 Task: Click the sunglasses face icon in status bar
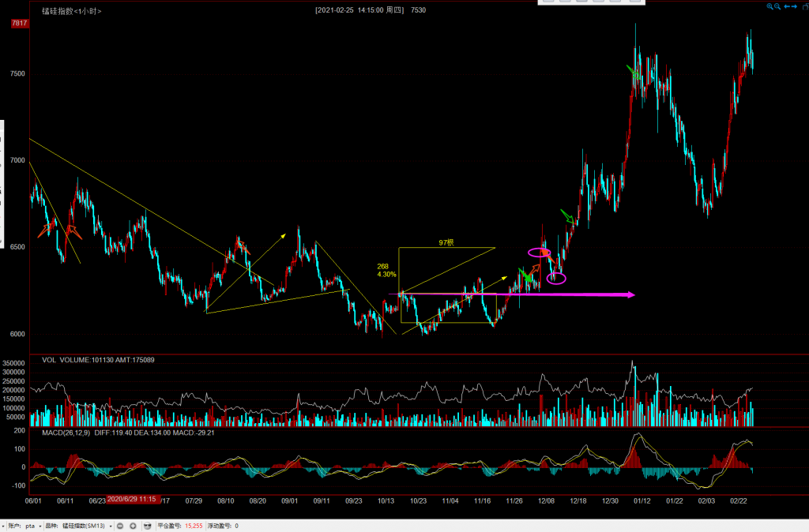click(147, 526)
